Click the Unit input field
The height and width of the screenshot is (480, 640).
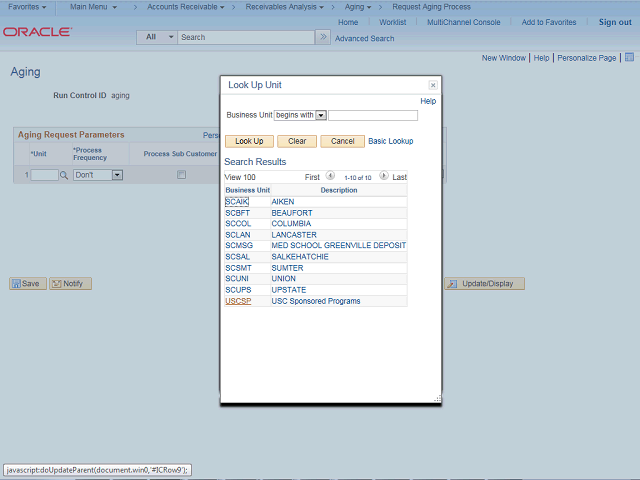click(44, 175)
